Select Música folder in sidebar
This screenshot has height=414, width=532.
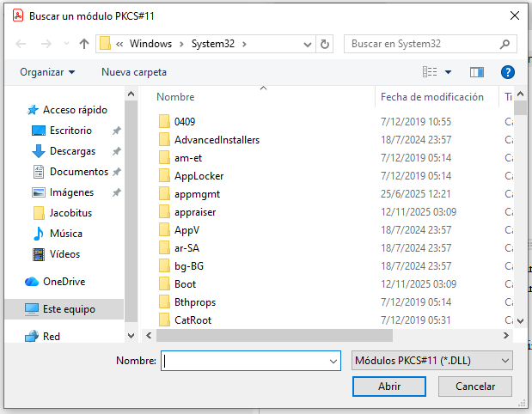[65, 234]
